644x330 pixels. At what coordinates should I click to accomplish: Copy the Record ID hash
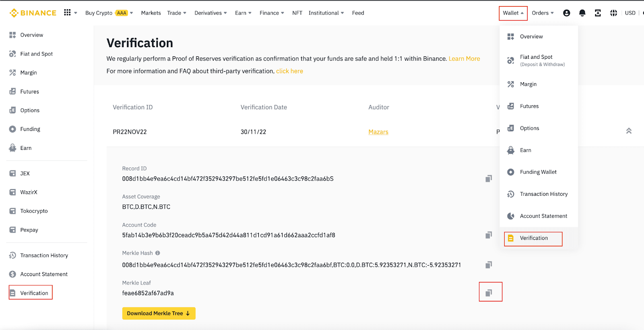coord(489,178)
